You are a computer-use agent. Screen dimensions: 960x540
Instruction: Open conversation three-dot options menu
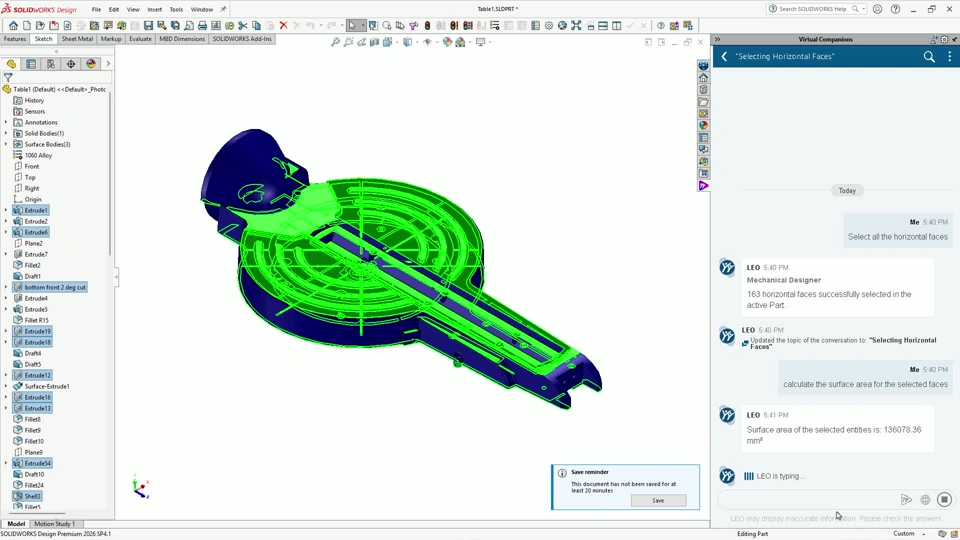(950, 56)
